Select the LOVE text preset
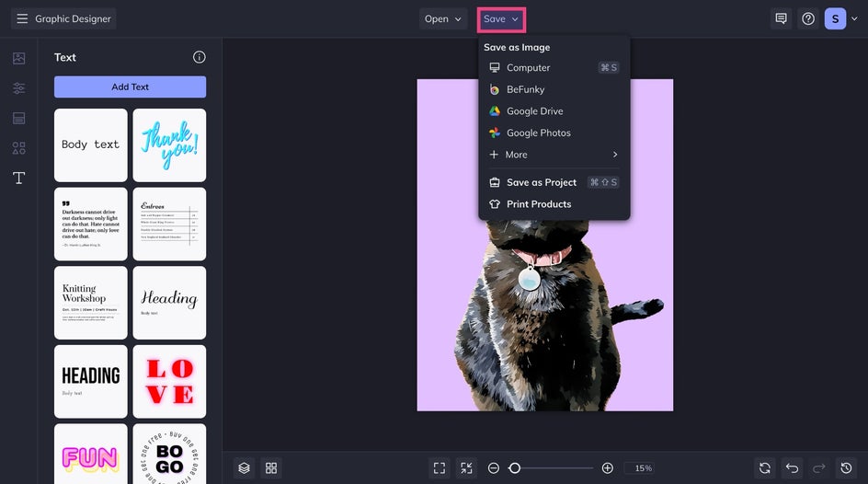 tap(169, 382)
